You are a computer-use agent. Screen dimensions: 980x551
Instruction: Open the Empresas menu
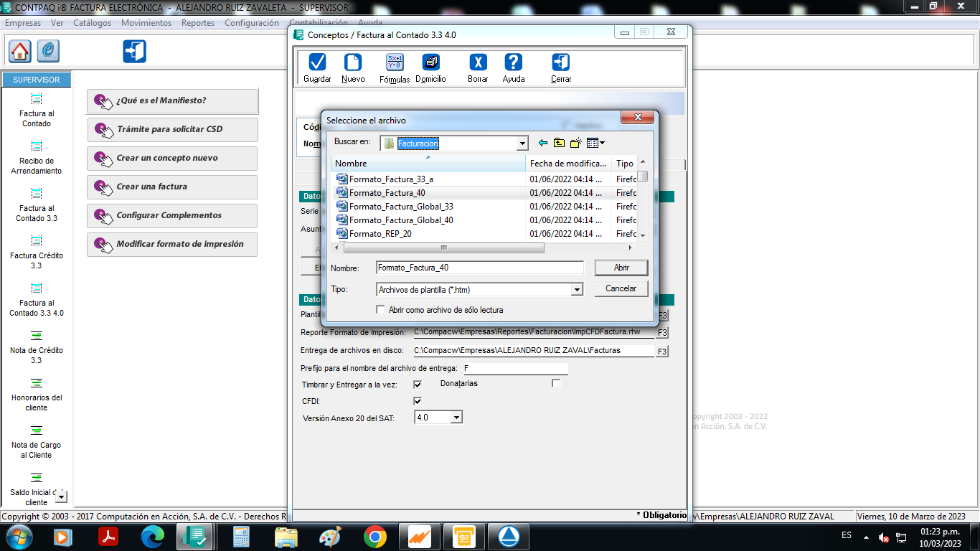coord(23,23)
